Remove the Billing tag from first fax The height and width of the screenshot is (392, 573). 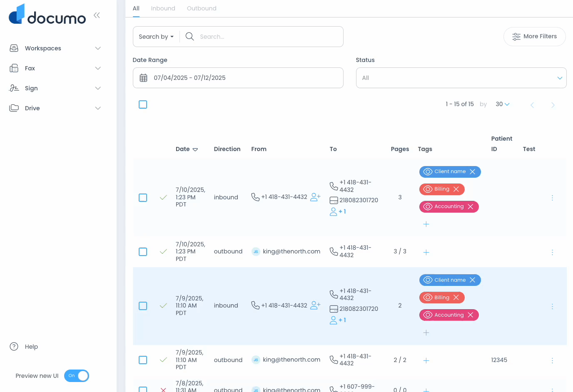pos(456,189)
